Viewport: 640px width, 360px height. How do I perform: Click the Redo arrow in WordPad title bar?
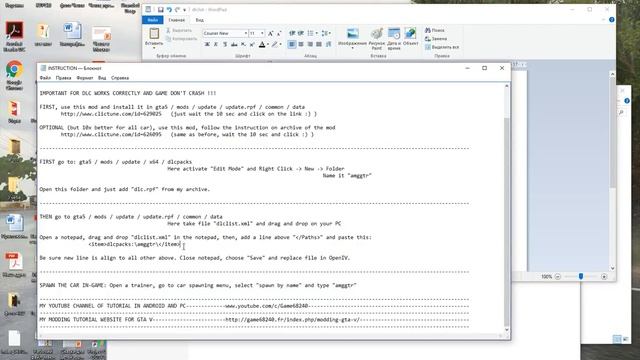(x=177, y=9)
